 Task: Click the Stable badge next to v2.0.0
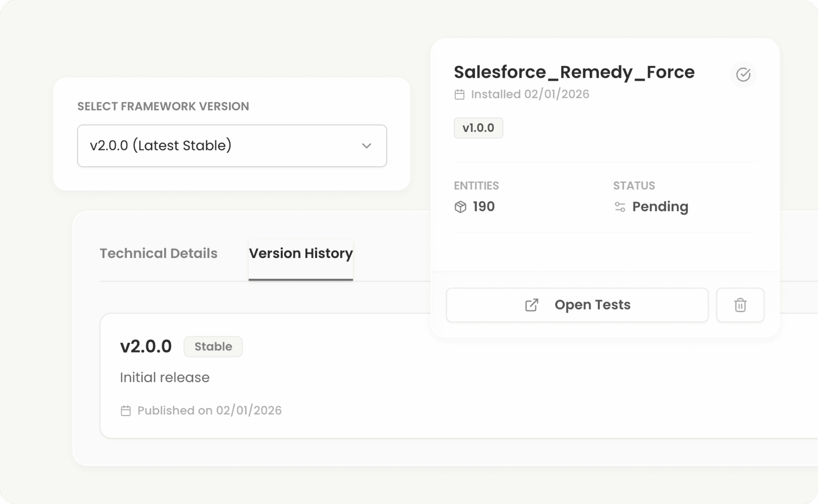(x=213, y=346)
